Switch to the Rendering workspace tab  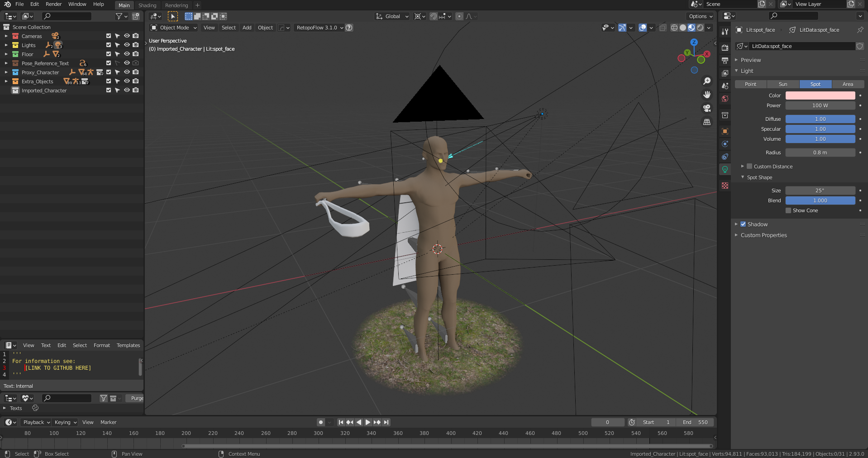pyautogui.click(x=176, y=5)
